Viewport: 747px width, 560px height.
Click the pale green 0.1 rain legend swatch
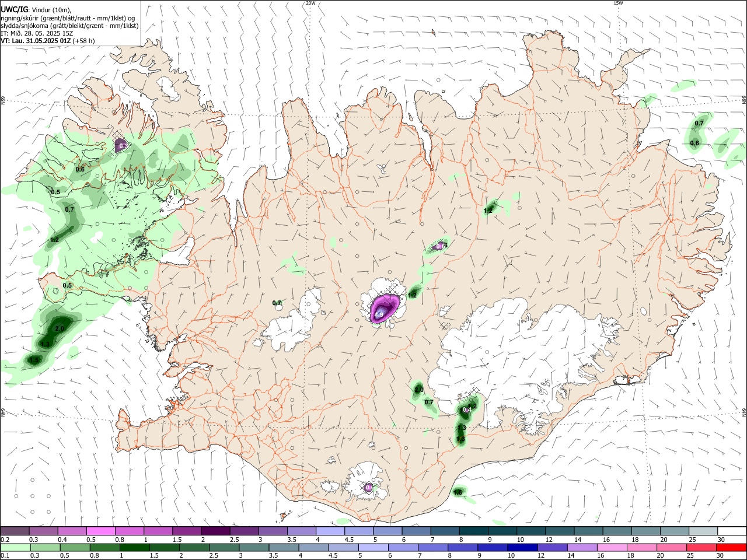click(15, 548)
